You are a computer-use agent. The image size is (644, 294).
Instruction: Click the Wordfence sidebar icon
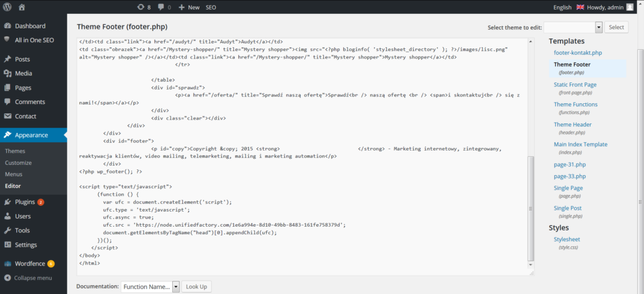point(8,264)
